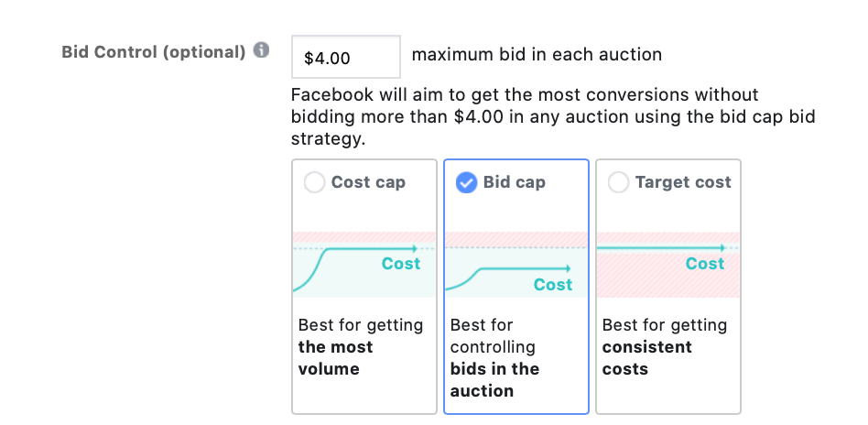The width and height of the screenshot is (868, 425).
Task: Click the "maximum bid in each auction" text
Action: point(537,55)
